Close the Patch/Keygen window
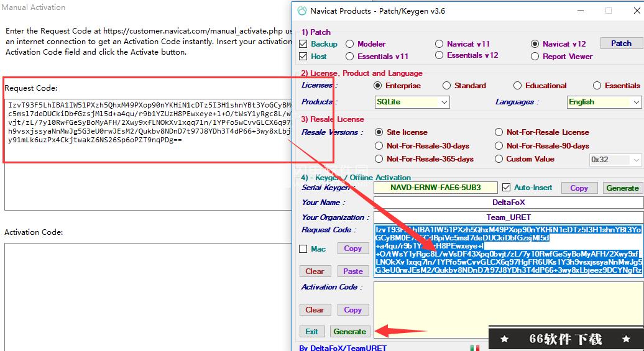644x351 pixels. [636, 11]
